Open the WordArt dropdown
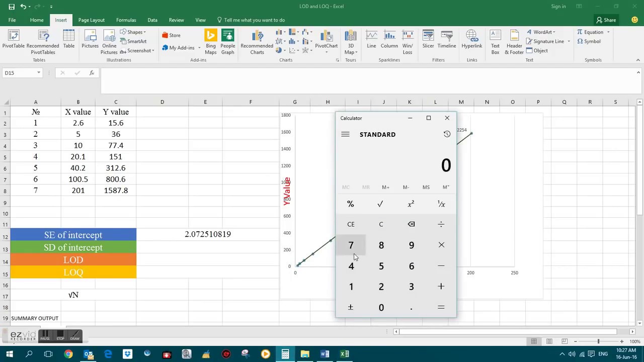644x362 pixels. pos(541,32)
